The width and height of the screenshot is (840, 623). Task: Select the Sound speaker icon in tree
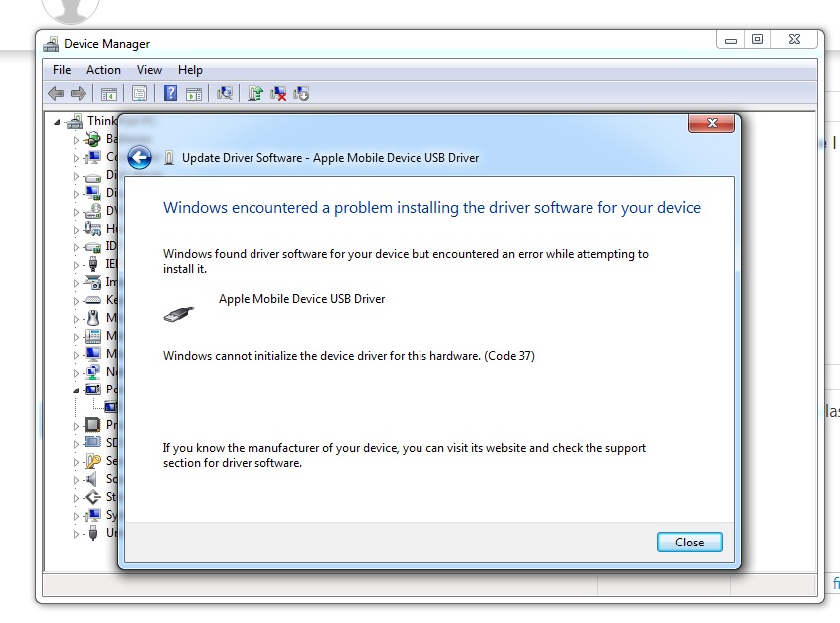(x=93, y=478)
